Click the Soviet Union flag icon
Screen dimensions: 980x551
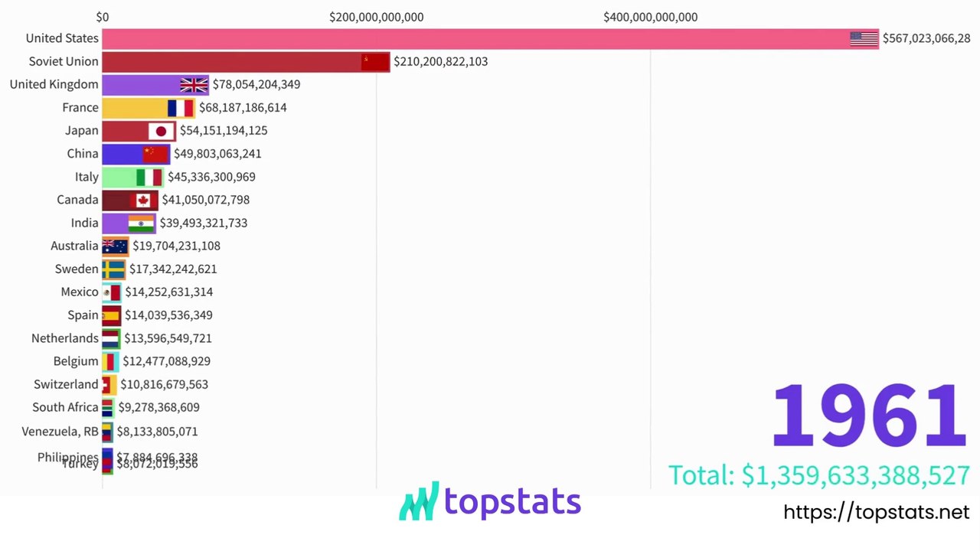coord(375,61)
